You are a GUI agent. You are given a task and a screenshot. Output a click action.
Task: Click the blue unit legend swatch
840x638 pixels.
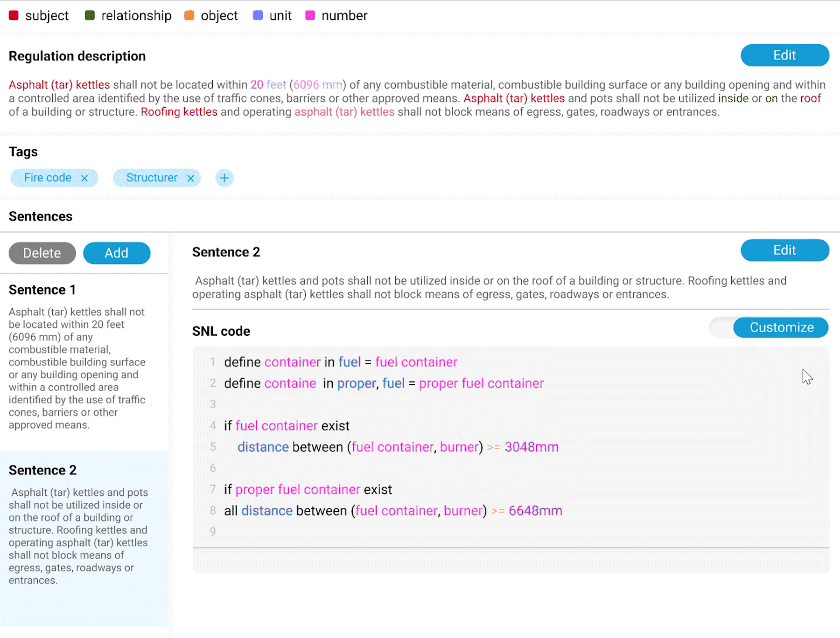click(258, 15)
